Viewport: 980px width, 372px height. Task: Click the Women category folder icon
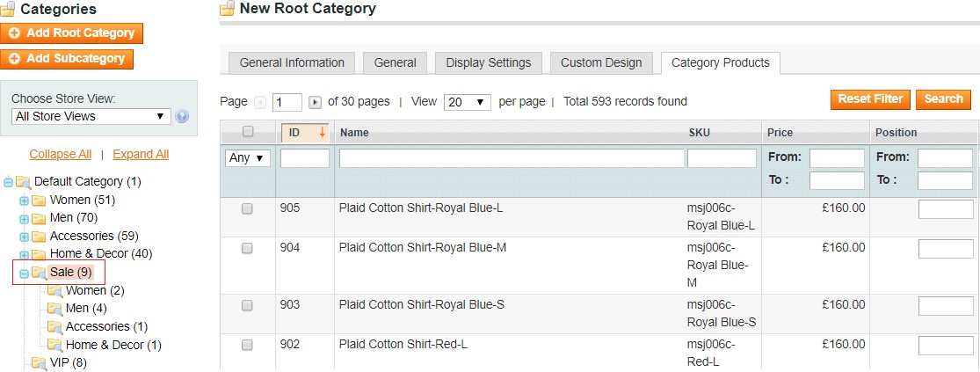pos(39,201)
